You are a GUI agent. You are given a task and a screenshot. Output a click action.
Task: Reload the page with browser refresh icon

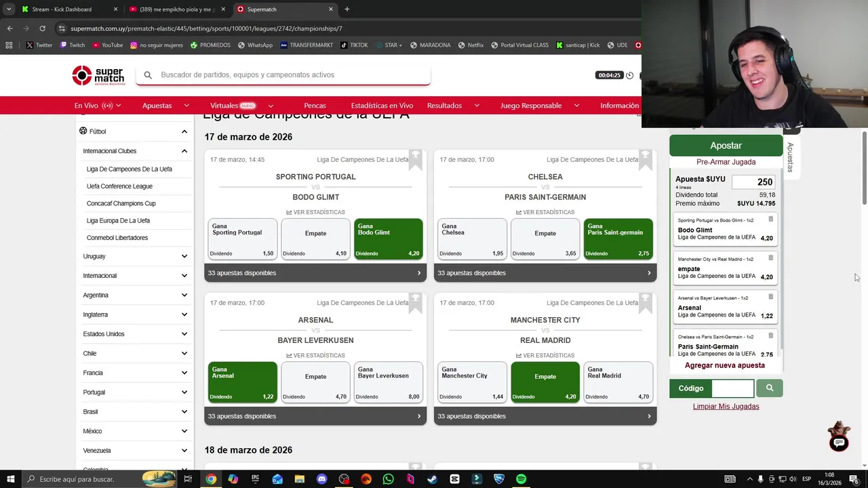[x=42, y=28]
